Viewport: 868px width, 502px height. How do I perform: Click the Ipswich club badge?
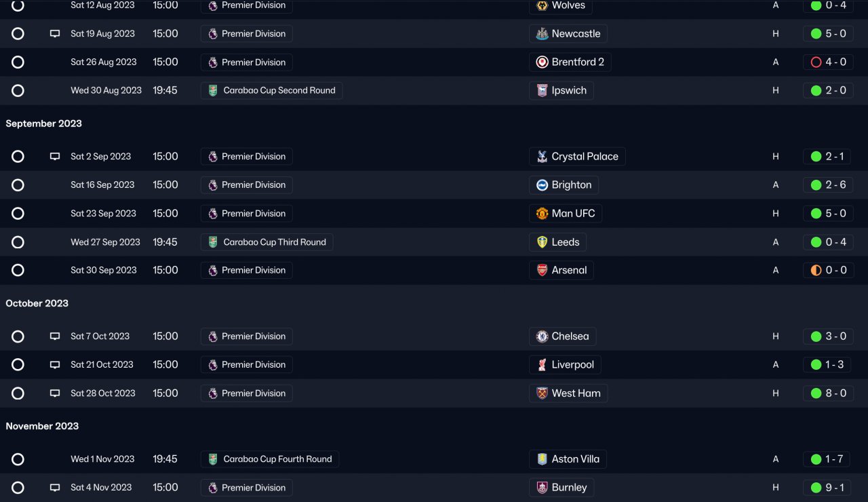click(x=542, y=90)
